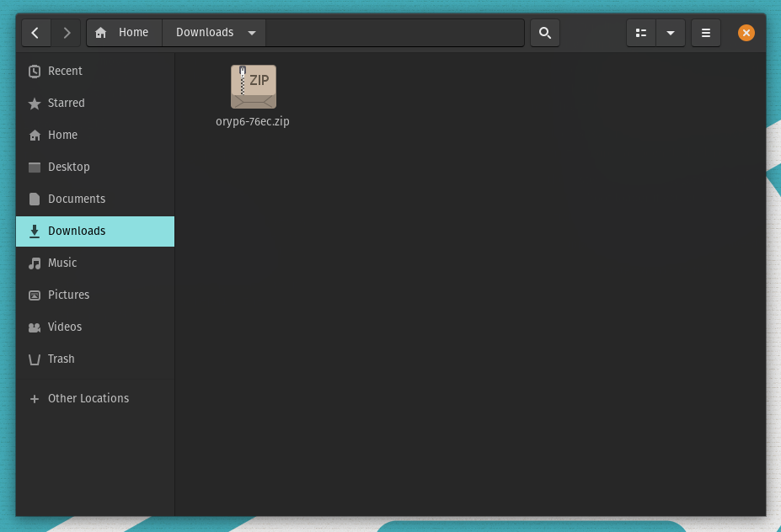Select the Music folder in sidebar
The width and height of the screenshot is (781, 532).
62,263
